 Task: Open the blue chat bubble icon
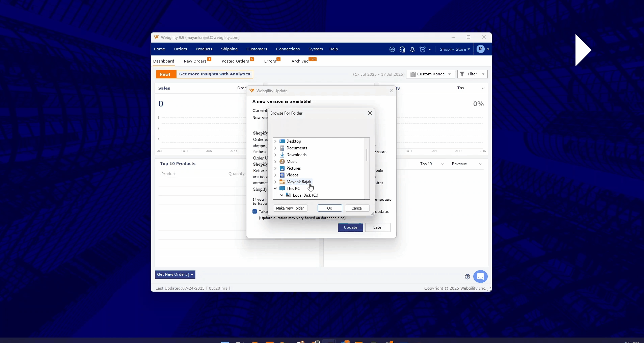pyautogui.click(x=480, y=276)
